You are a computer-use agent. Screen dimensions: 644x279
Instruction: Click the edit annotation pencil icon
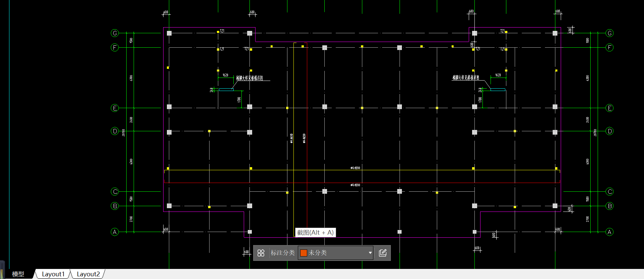(x=383, y=253)
